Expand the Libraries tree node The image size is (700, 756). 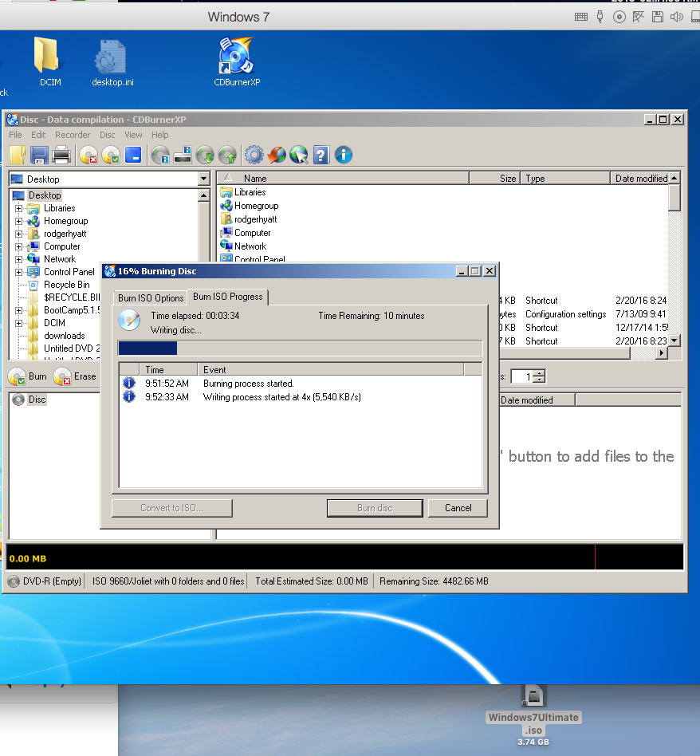point(19,208)
